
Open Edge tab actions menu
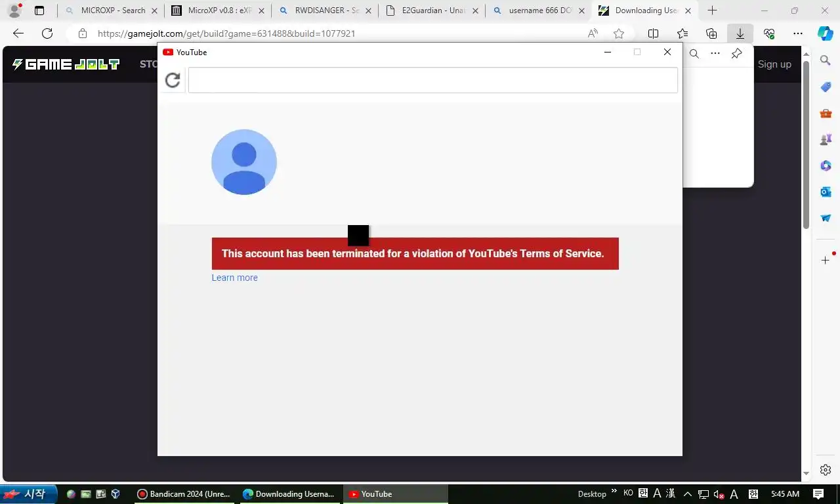pyautogui.click(x=39, y=10)
